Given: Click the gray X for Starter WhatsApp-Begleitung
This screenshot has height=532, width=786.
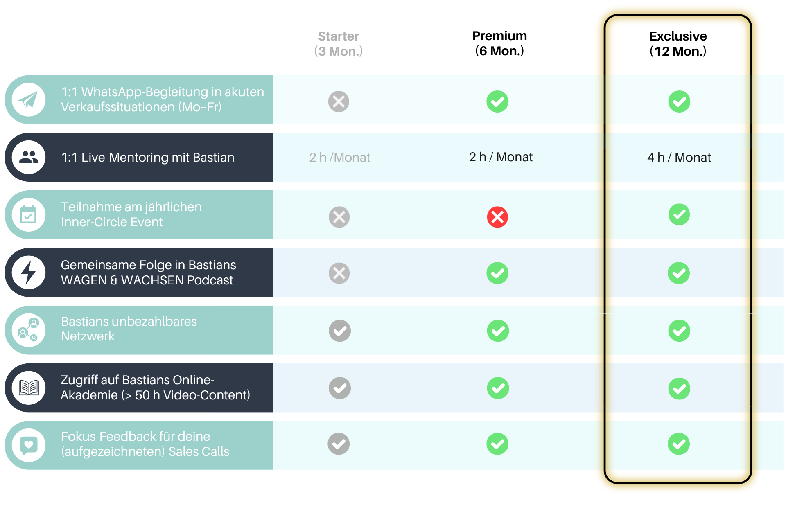Looking at the screenshot, I should point(339,101).
